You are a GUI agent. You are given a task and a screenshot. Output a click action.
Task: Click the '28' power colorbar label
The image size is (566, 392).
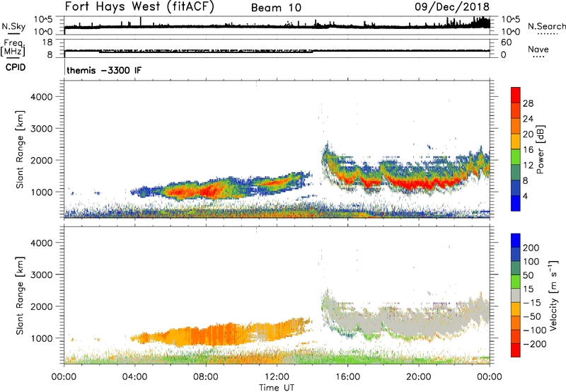528,103
